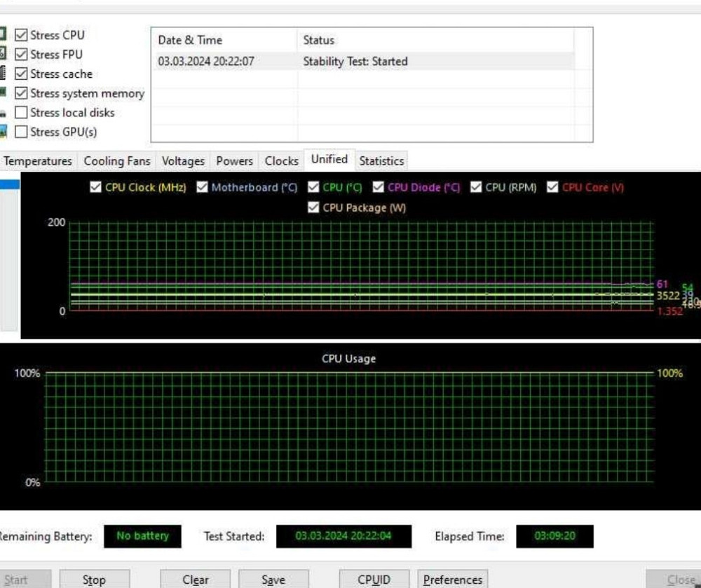Toggle Motherboard (°C) legend checkbox
This screenshot has height=588, width=701.
tap(203, 188)
